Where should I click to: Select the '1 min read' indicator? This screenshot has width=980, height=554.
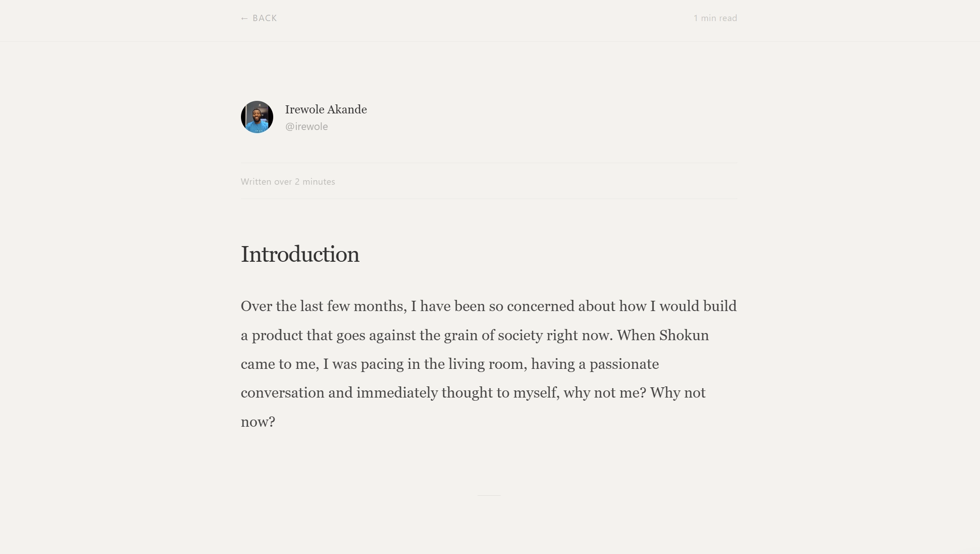pyautogui.click(x=714, y=18)
